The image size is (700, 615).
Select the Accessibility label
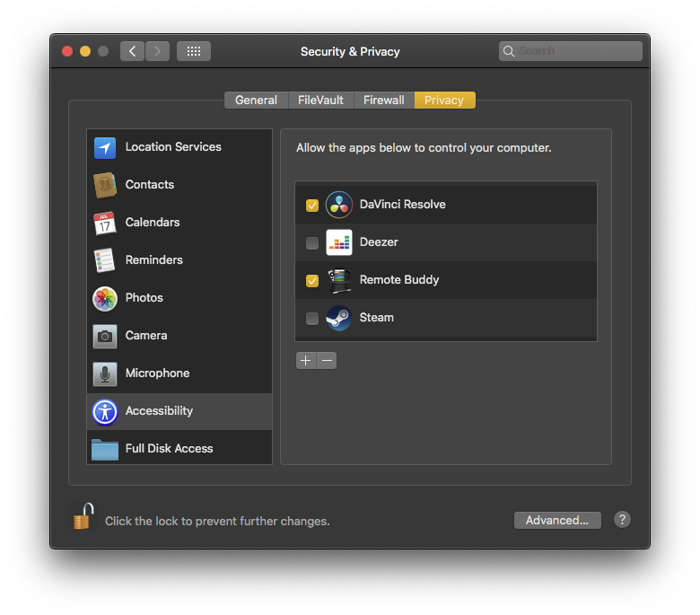pyautogui.click(x=159, y=411)
